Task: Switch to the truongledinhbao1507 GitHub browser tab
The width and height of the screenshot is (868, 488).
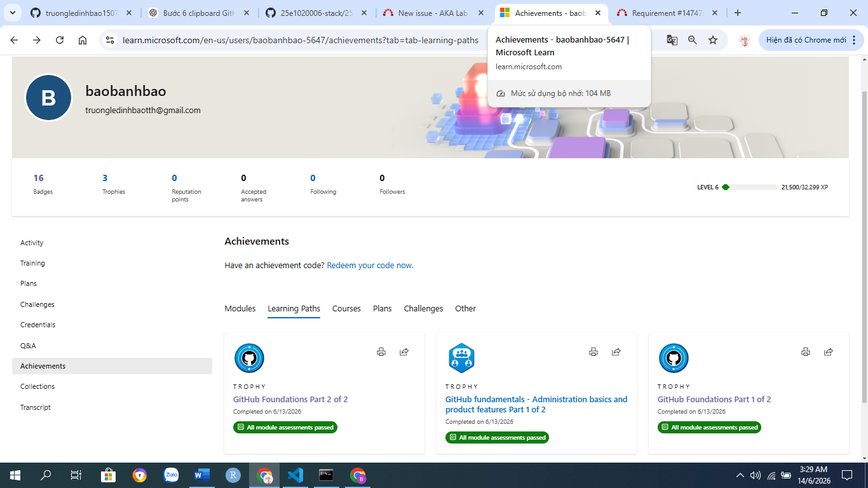Action: tap(83, 13)
